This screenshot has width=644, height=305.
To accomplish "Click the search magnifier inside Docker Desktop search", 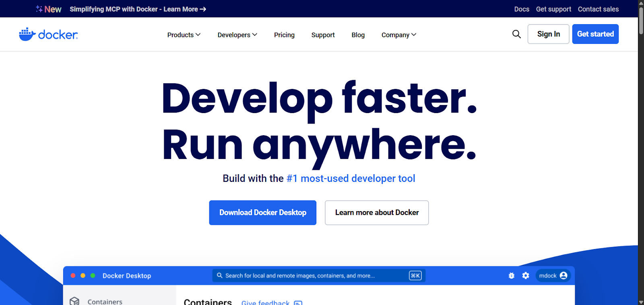I will (x=220, y=276).
